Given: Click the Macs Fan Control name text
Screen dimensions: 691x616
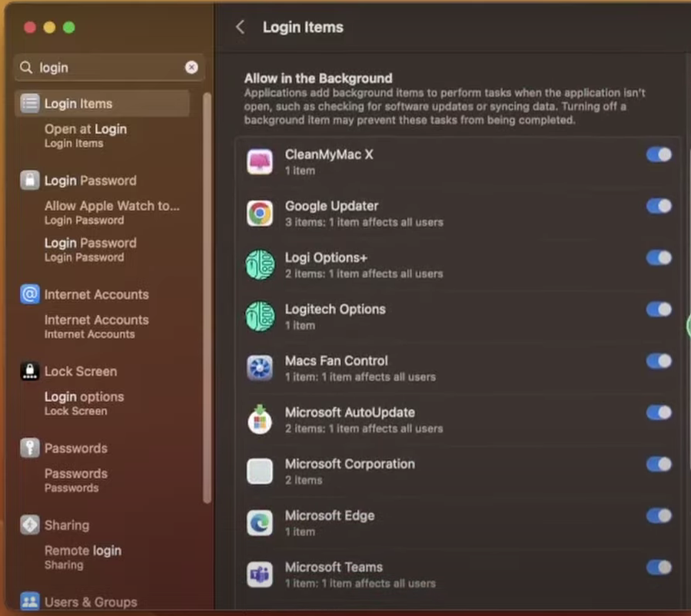Looking at the screenshot, I should click(336, 361).
